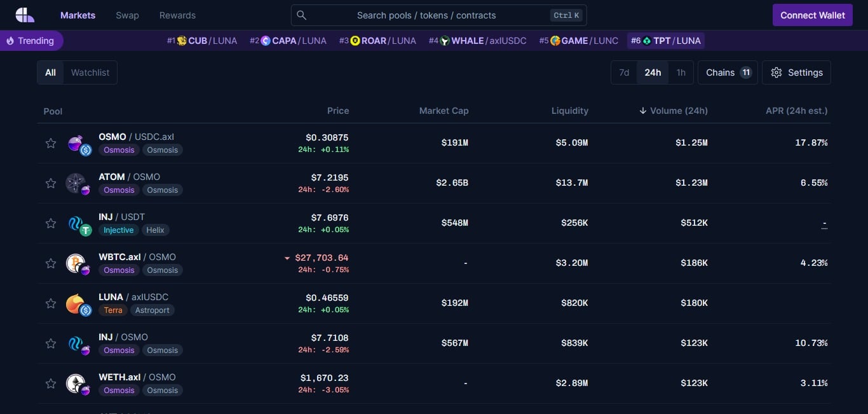
Task: Sort by the Volume (24h) column
Action: point(674,111)
